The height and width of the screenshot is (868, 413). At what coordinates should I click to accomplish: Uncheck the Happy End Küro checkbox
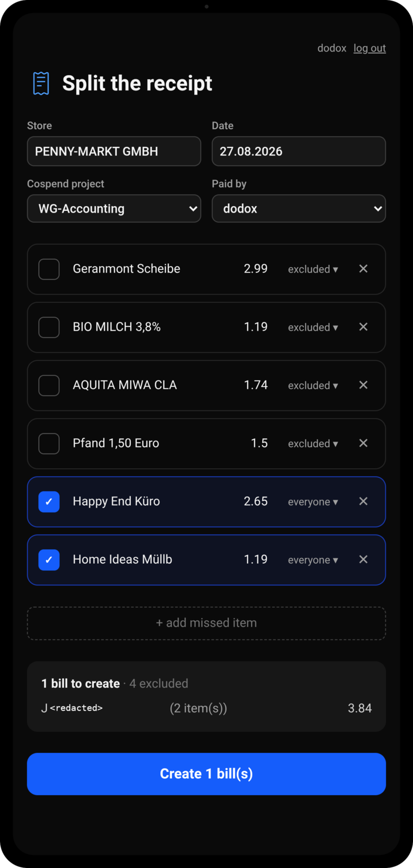tap(49, 502)
